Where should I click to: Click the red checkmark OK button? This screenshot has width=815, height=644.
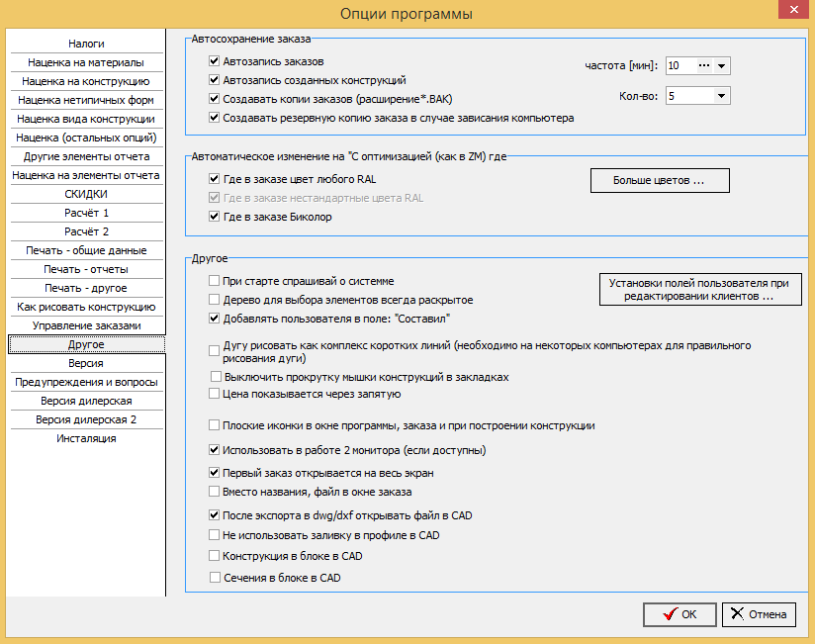(679, 614)
